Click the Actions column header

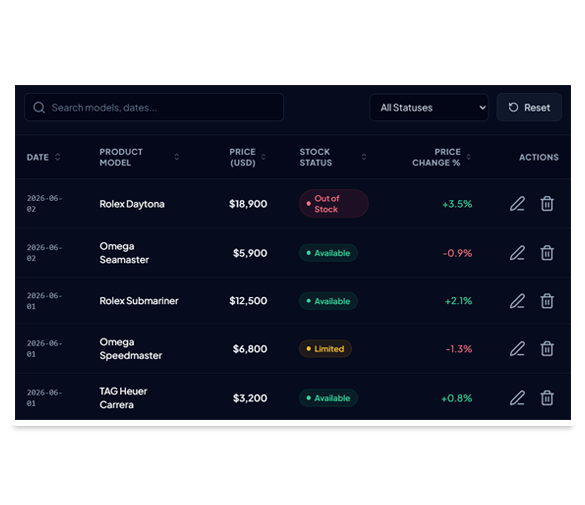[x=539, y=157]
